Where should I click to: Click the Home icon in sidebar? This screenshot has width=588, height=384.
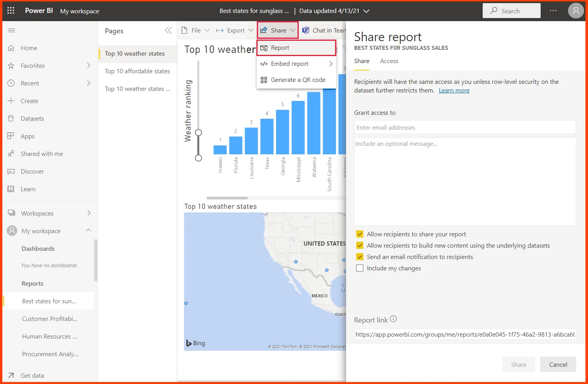point(11,48)
